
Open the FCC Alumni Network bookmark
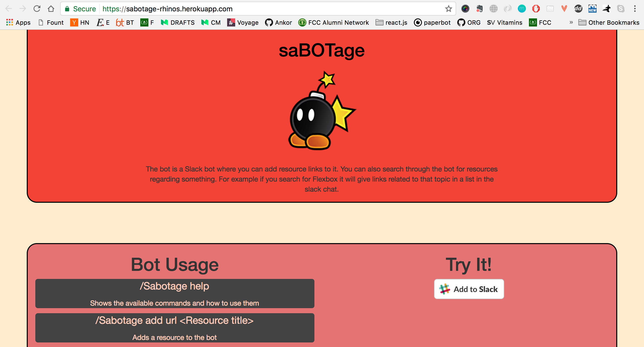[333, 22]
